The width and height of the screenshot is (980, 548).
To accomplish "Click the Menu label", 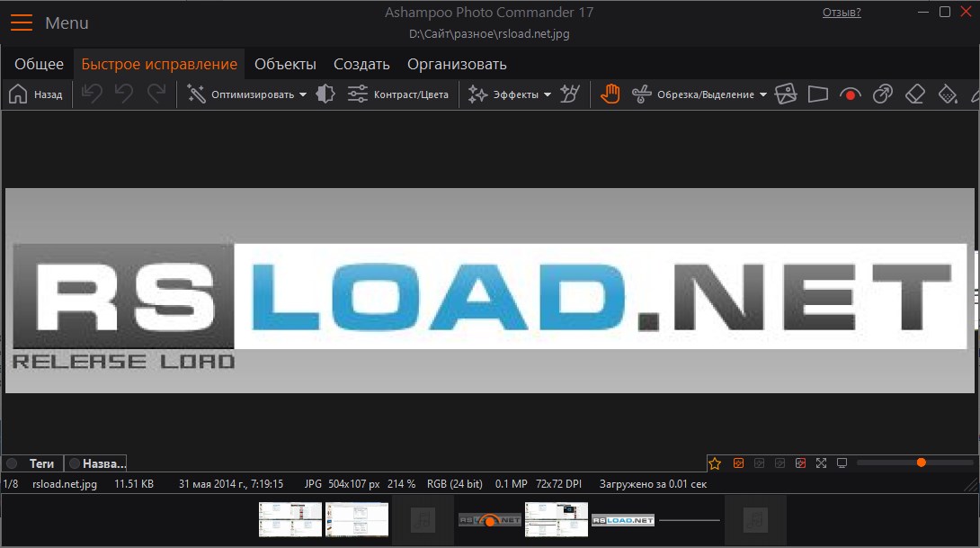I will coord(67,23).
